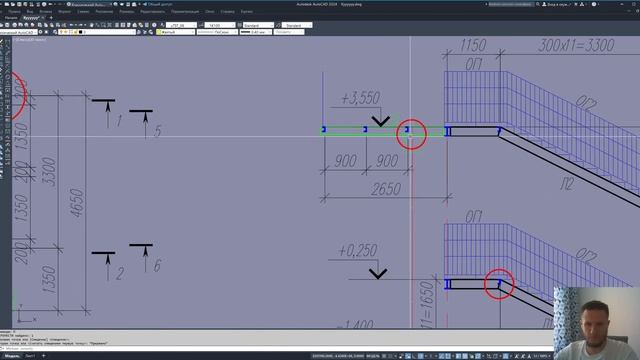Open the Окно menu
The width and height of the screenshot is (640, 360).
point(209,11)
